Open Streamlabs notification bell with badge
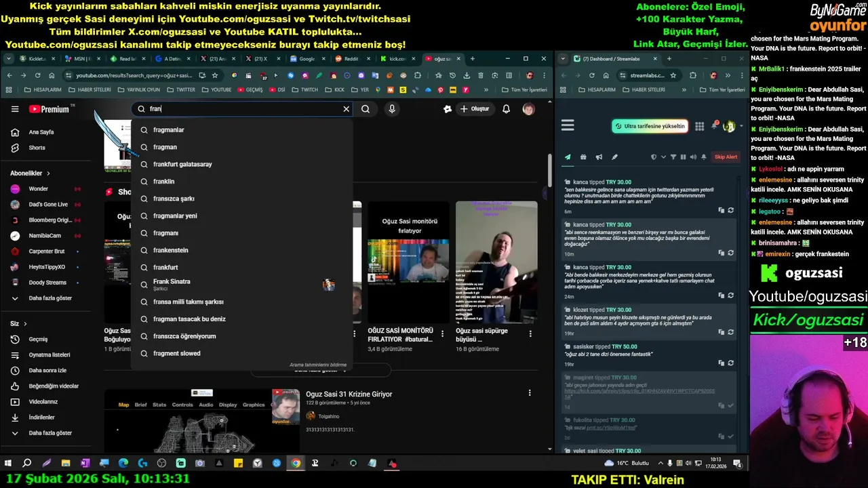 click(714, 126)
